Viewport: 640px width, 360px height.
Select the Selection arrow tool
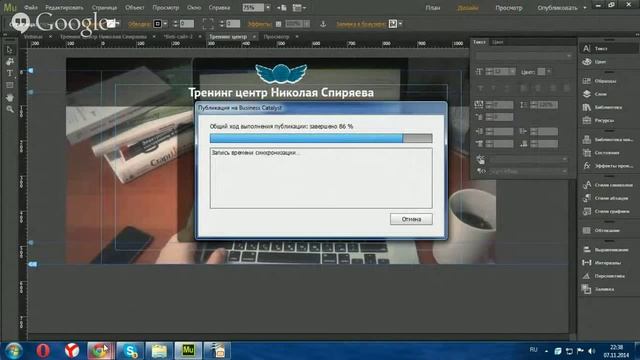(10, 50)
